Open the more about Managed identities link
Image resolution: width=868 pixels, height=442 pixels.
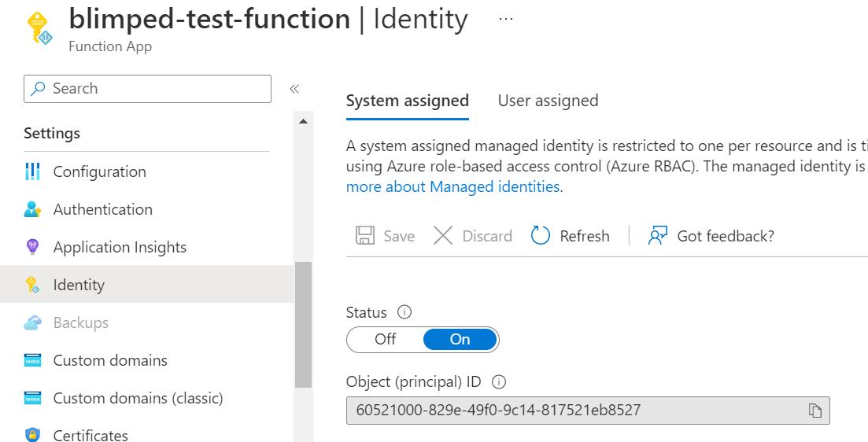point(453,187)
